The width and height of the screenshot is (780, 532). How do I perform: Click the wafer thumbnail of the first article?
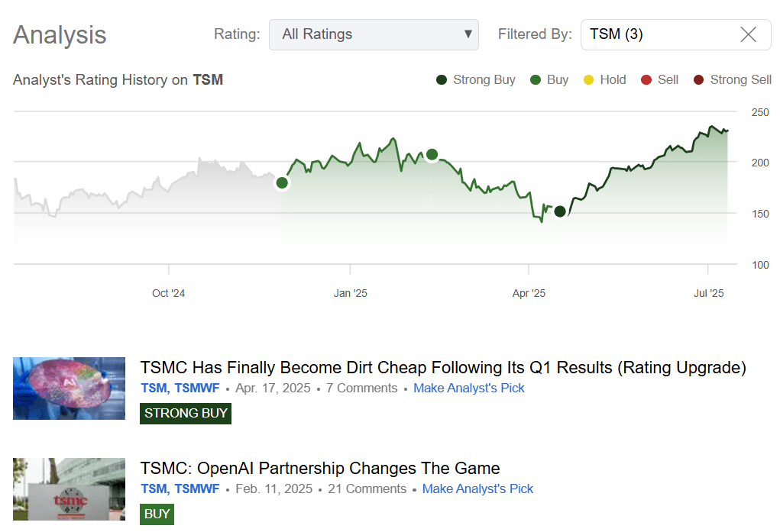[69, 388]
